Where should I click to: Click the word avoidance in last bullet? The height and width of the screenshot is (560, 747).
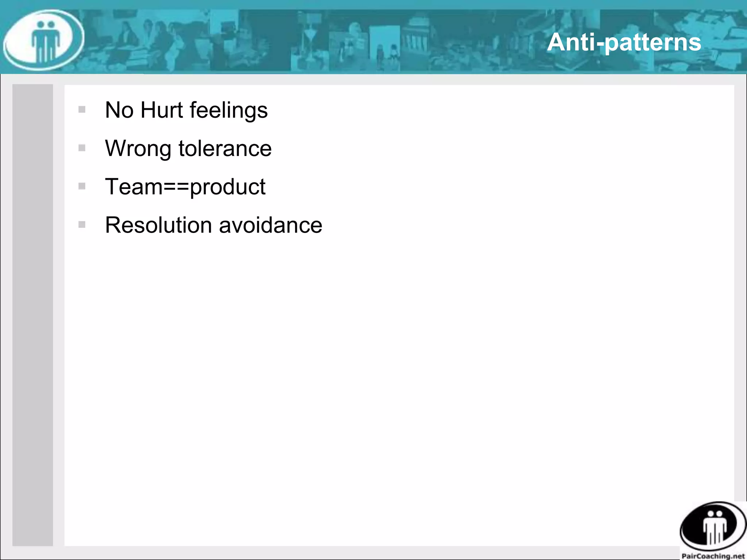point(270,225)
